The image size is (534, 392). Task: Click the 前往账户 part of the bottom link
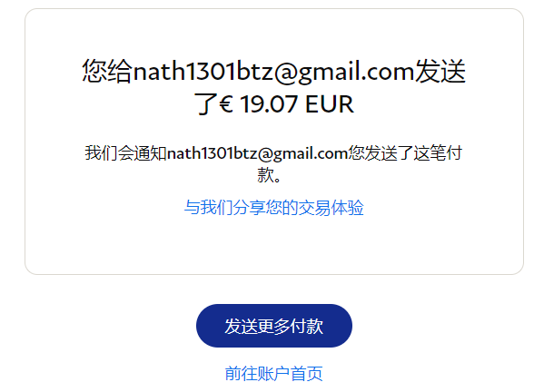pyautogui.click(x=258, y=373)
